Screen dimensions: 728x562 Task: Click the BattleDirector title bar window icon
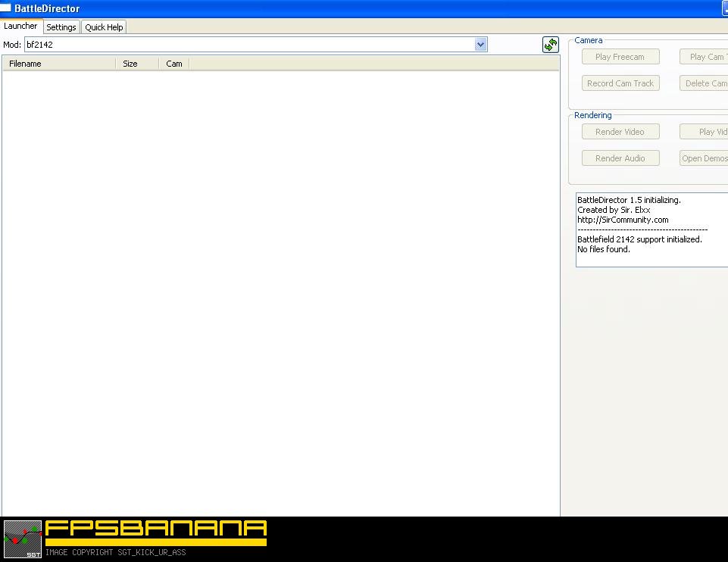click(x=5, y=8)
